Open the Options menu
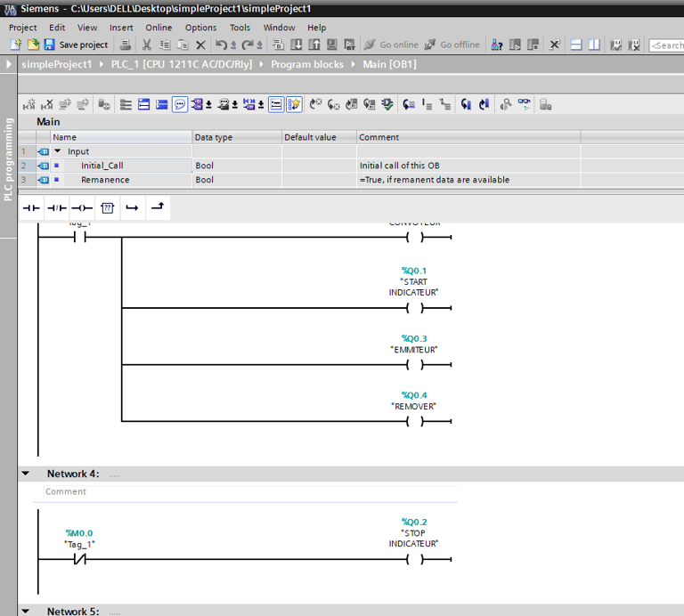This screenshot has width=684, height=616. point(200,28)
